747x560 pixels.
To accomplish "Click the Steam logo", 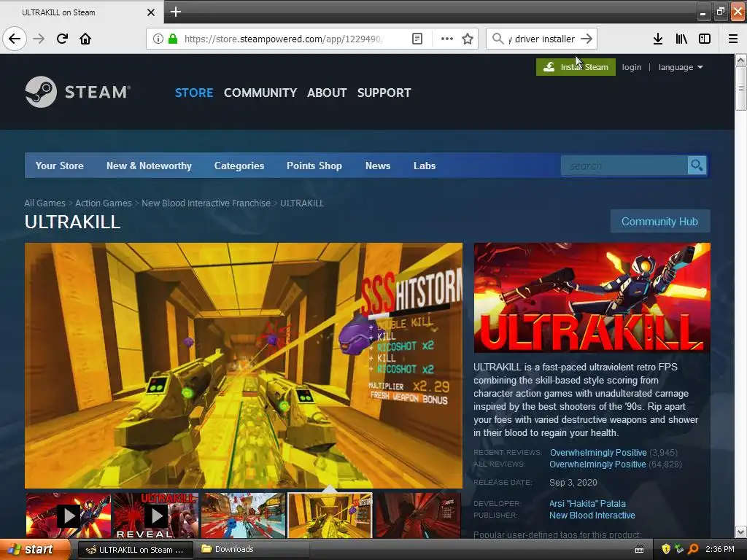I will pos(77,92).
